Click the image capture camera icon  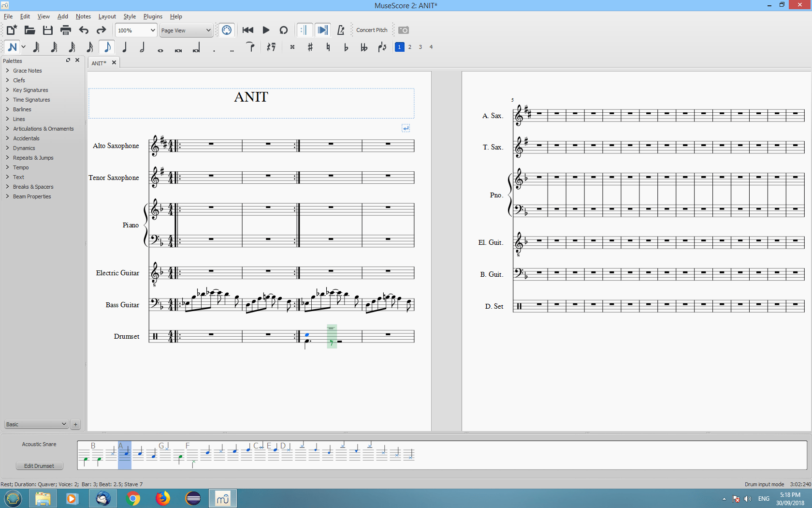pos(404,30)
